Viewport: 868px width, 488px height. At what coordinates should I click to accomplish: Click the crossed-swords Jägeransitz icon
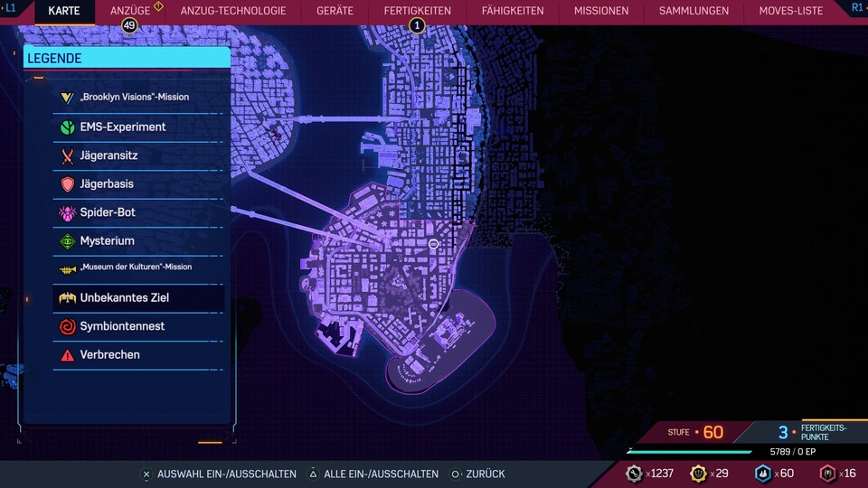coord(67,156)
